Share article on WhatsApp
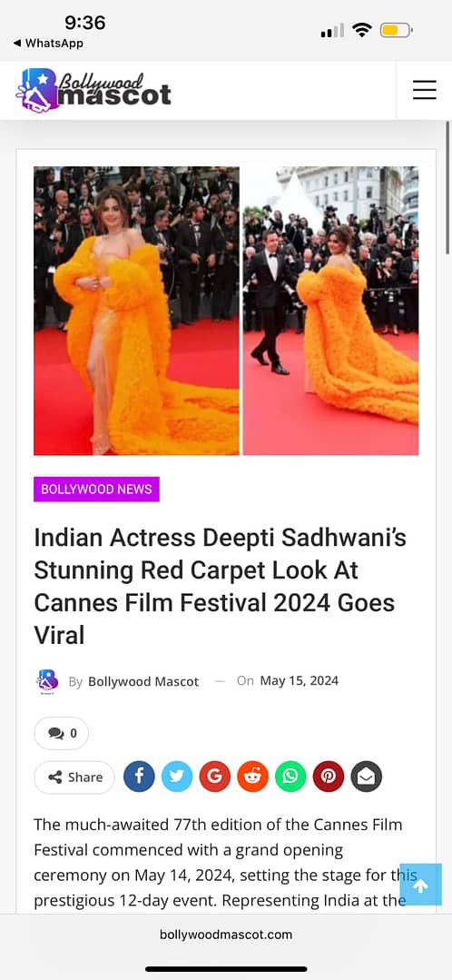This screenshot has width=452, height=980. click(x=291, y=777)
